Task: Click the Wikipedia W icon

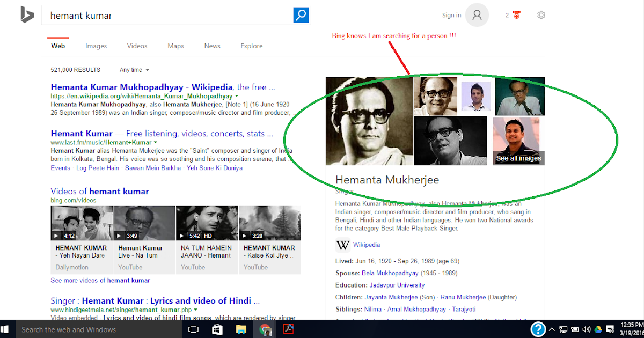Action: pyautogui.click(x=342, y=245)
